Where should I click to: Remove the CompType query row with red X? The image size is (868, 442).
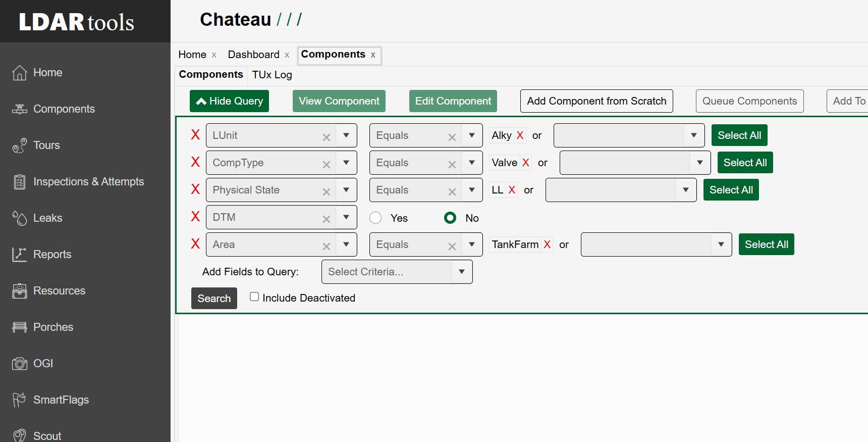[x=195, y=162]
